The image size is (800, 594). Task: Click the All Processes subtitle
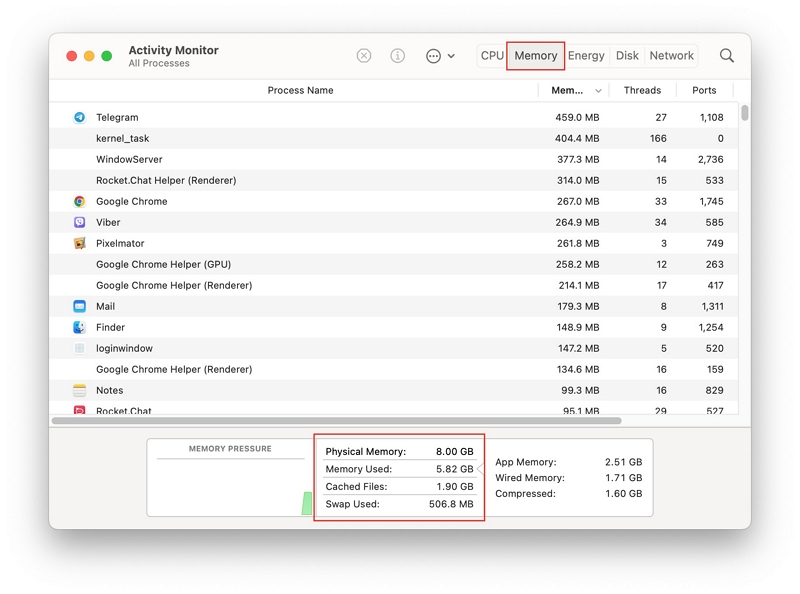pos(159,63)
